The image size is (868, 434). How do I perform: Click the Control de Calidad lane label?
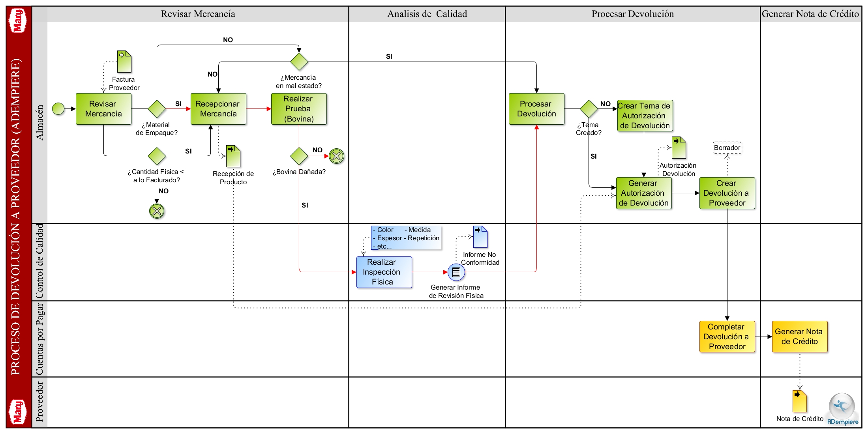[x=39, y=262]
